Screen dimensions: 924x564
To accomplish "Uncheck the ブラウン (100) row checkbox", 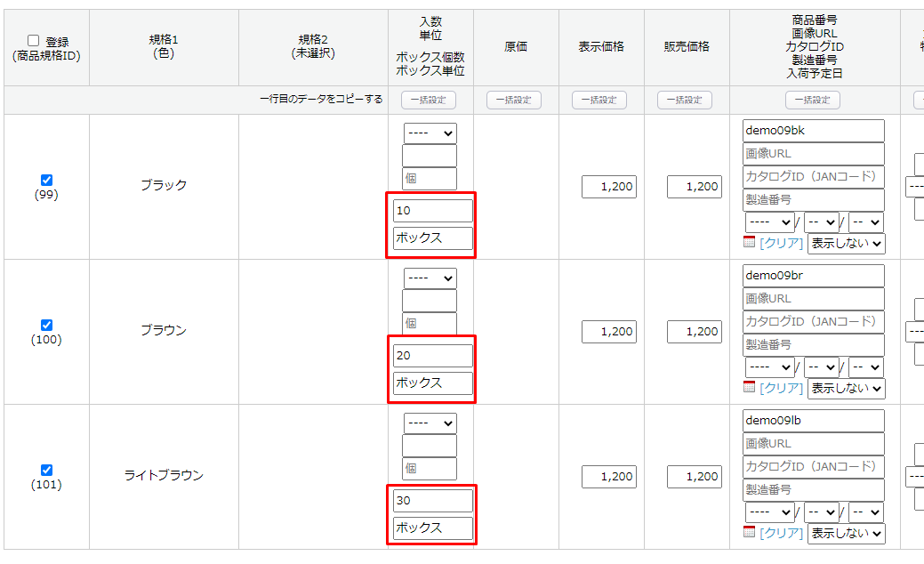I will click(x=46, y=325).
